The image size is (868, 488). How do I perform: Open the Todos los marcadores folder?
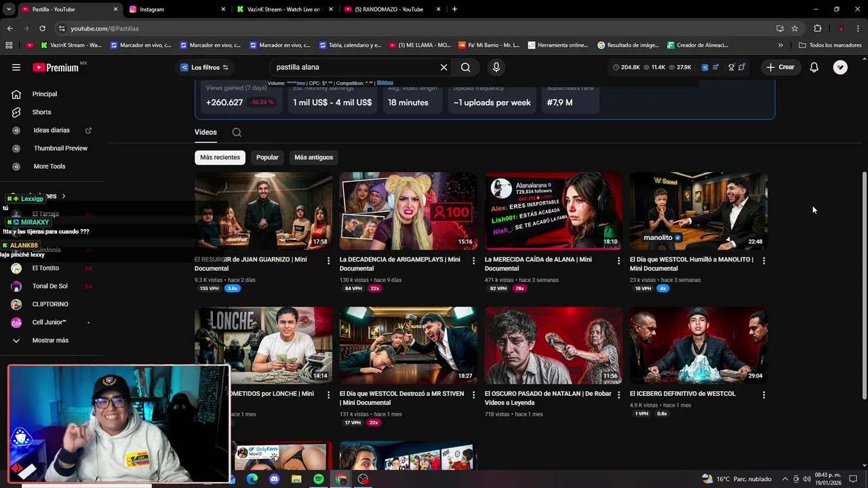(830, 45)
